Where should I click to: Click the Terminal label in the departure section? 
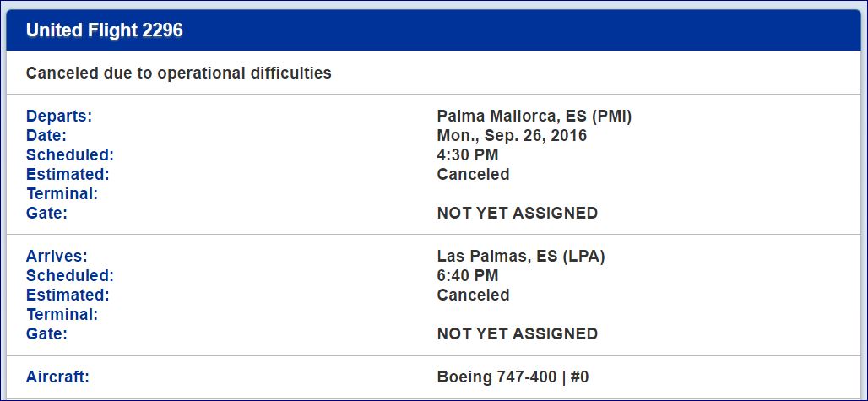click(x=62, y=194)
